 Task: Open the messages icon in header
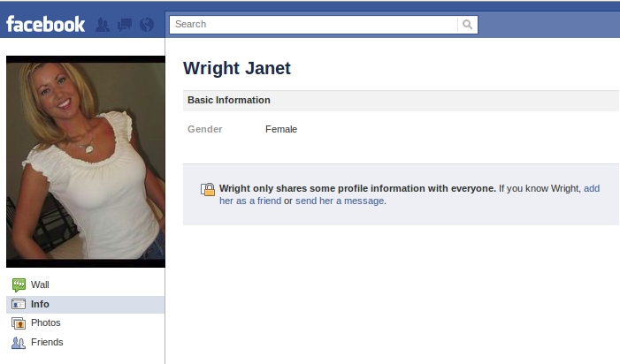(x=125, y=25)
